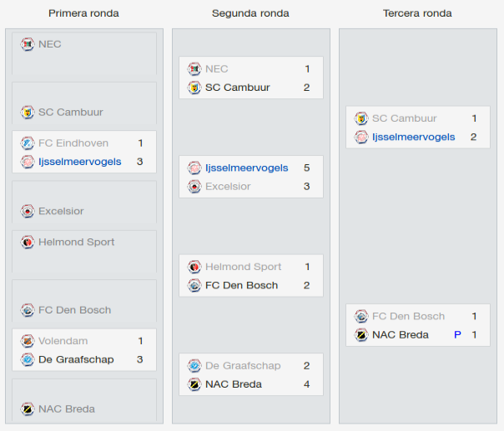Image resolution: width=504 pixels, height=431 pixels.
Task: Select the Primera ronda column heading
Action: pos(83,13)
